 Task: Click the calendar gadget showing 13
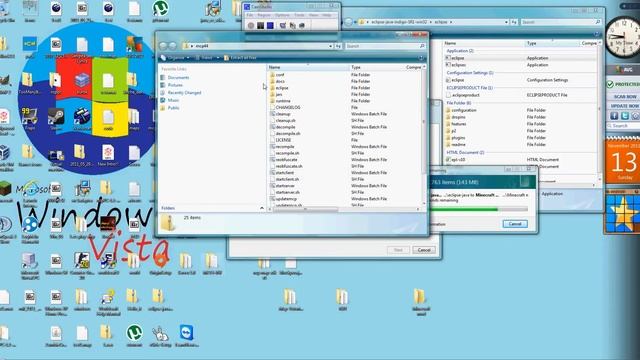coord(623,161)
